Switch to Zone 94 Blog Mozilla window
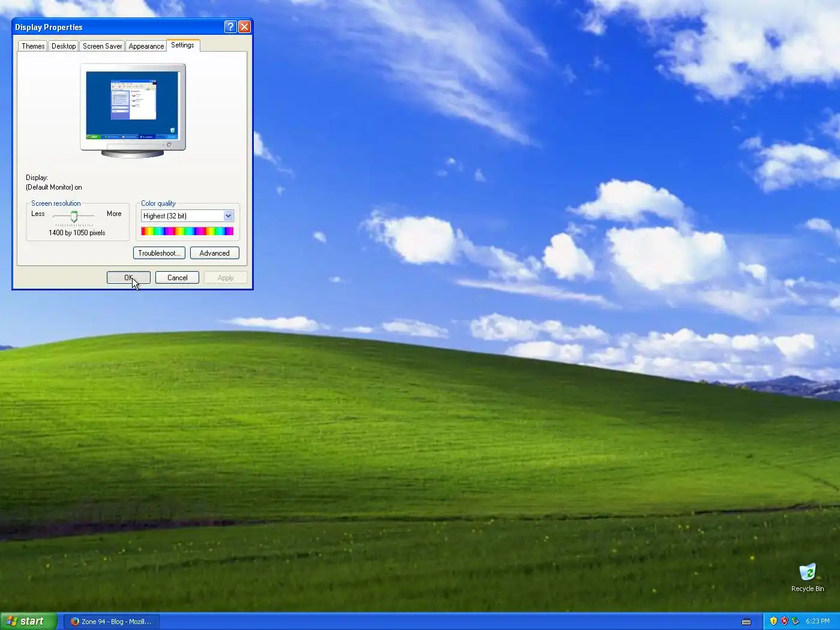Image resolution: width=840 pixels, height=630 pixels. click(x=112, y=622)
